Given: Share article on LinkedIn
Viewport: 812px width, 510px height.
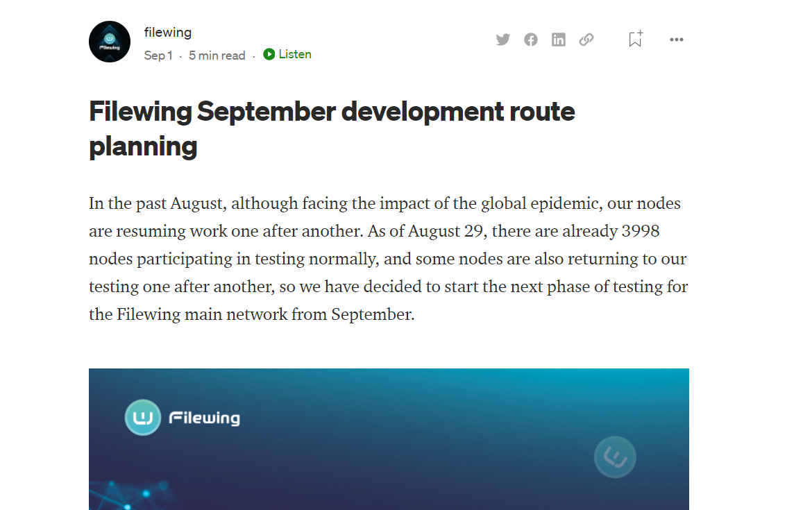Looking at the screenshot, I should pos(558,40).
